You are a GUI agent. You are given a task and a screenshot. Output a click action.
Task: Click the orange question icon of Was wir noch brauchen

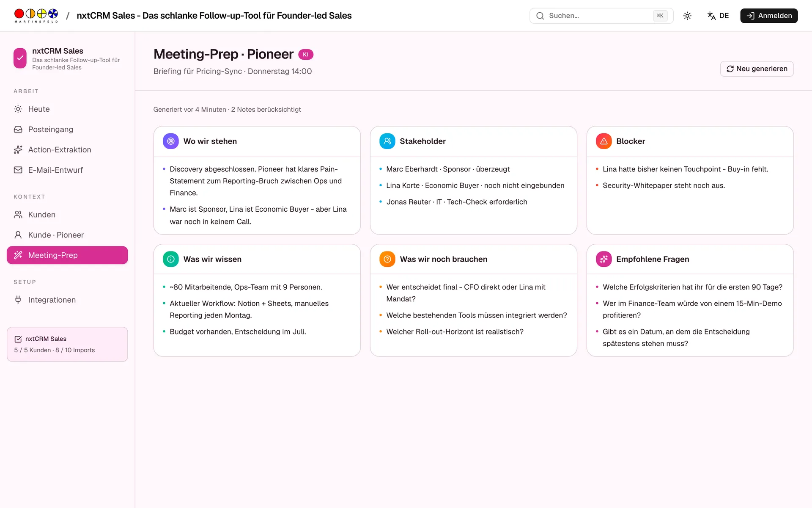pos(387,259)
